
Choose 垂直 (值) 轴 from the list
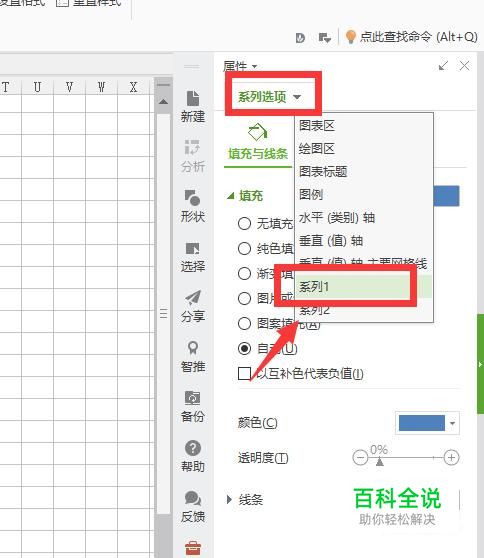364,241
